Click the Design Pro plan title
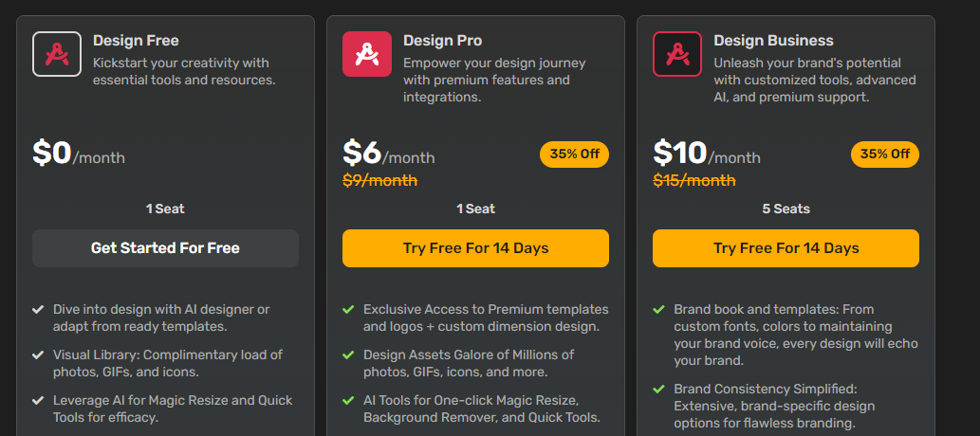Viewport: 980px width, 436px height. click(442, 41)
